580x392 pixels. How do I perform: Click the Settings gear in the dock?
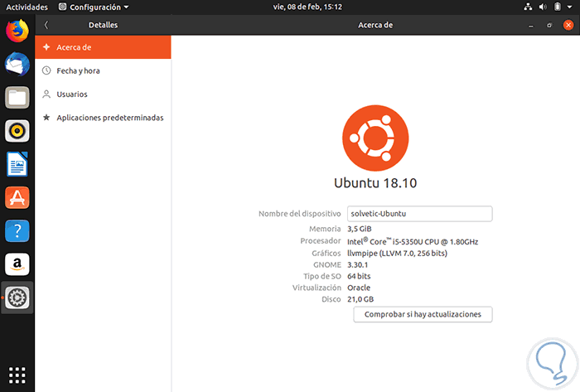[17, 298]
